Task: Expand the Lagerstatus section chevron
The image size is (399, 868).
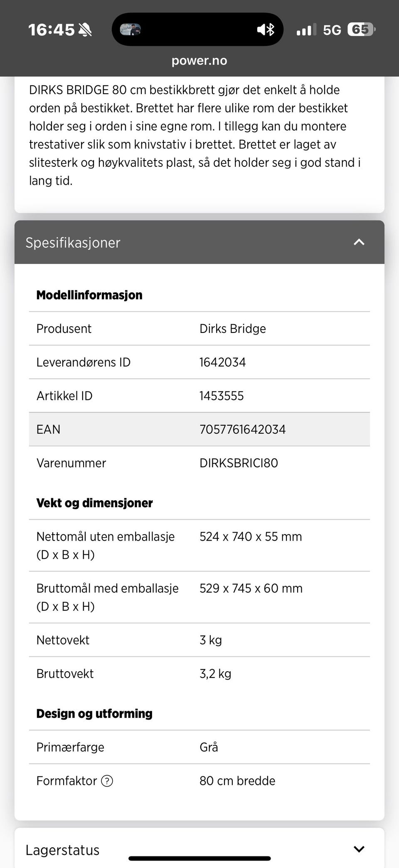Action: pyautogui.click(x=359, y=849)
